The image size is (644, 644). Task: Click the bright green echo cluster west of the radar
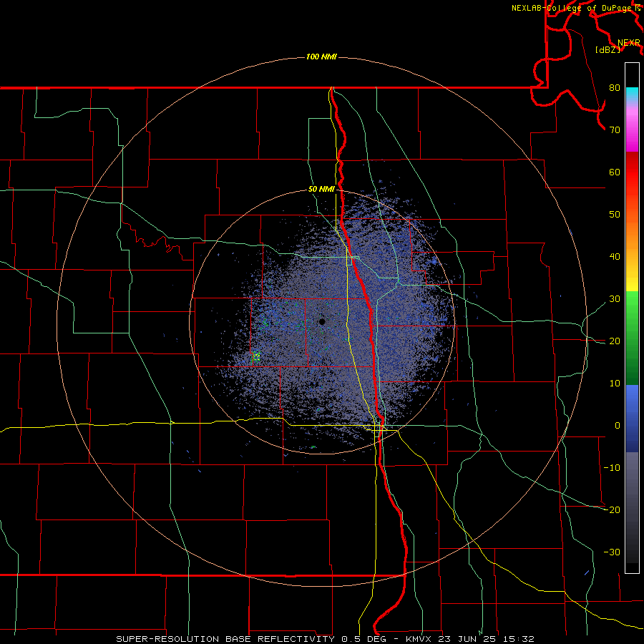[256, 356]
